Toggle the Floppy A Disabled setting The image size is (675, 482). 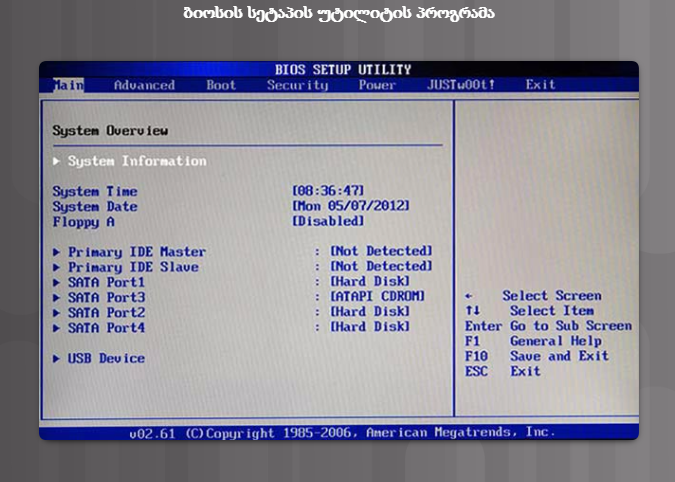(328, 221)
